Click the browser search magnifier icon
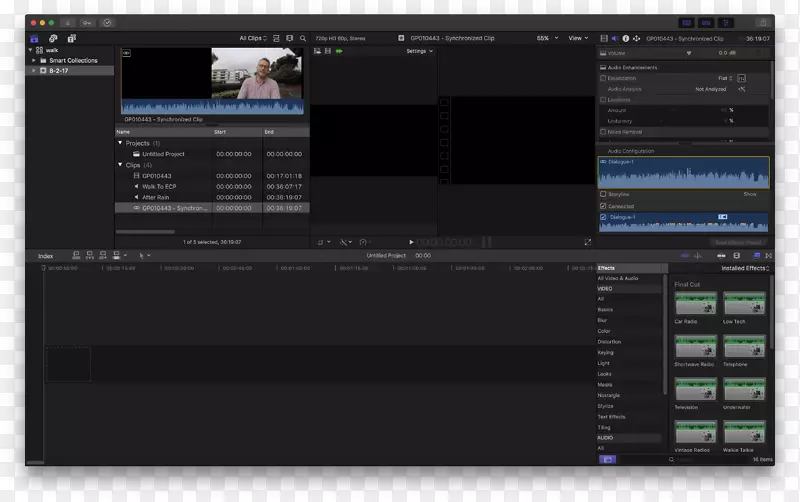 303,38
